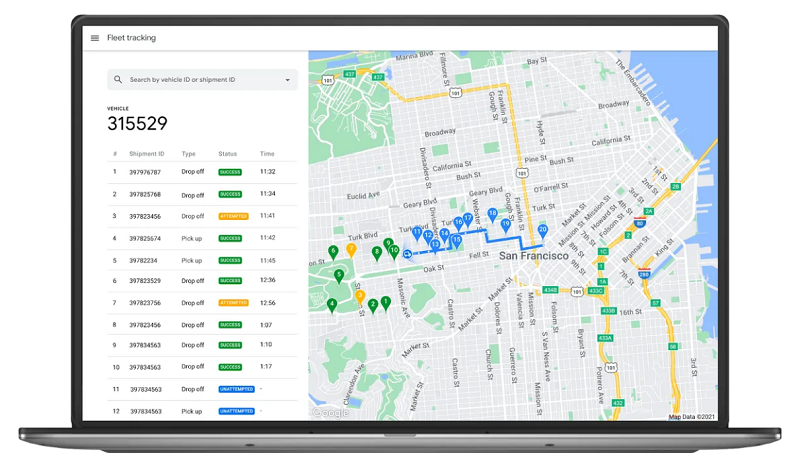Click the time 12:36
Image resolution: width=800 pixels, height=465 pixels.
coord(267,280)
